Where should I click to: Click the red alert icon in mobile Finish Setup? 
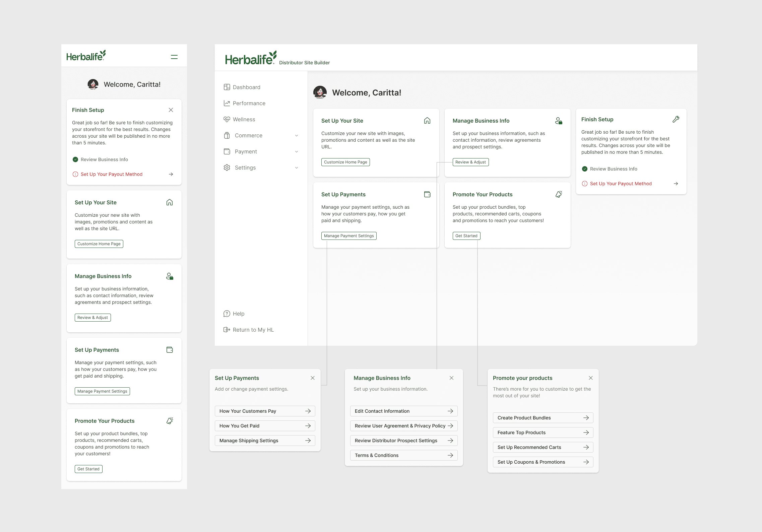pyautogui.click(x=75, y=174)
